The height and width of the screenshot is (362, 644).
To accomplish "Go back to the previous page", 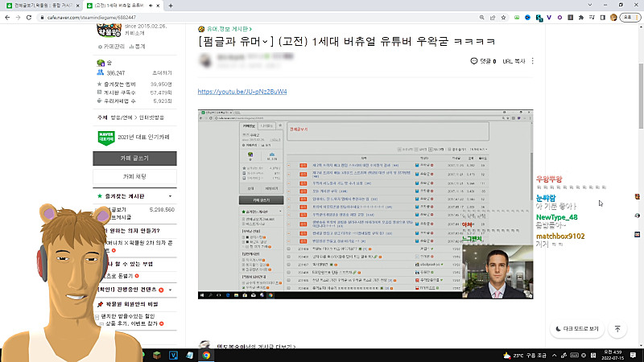I will pyautogui.click(x=7, y=18).
